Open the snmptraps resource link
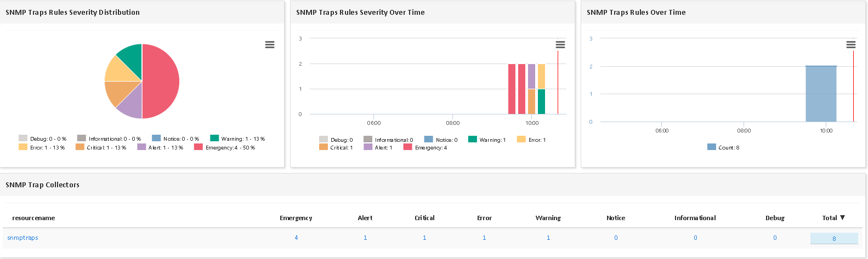 point(22,238)
